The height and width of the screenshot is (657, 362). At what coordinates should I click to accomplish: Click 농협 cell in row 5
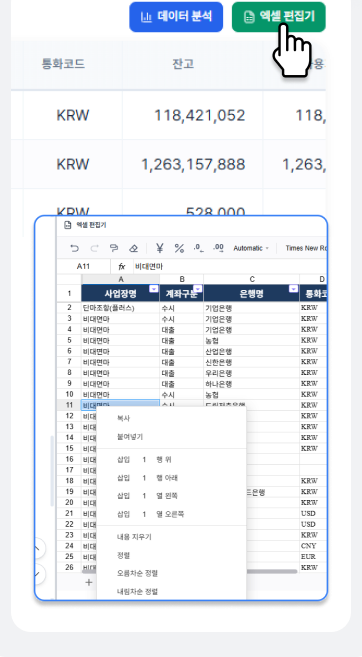(x=251, y=340)
